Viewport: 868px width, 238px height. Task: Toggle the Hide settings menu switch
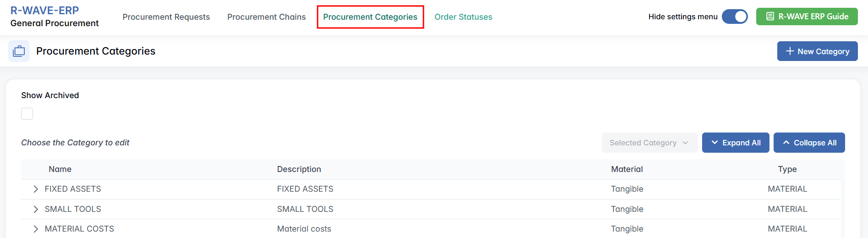click(x=734, y=17)
